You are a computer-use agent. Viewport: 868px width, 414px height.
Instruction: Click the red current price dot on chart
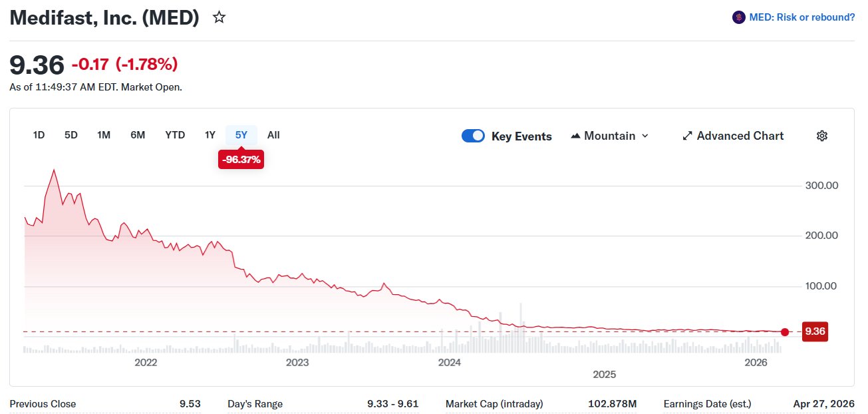pyautogui.click(x=785, y=331)
